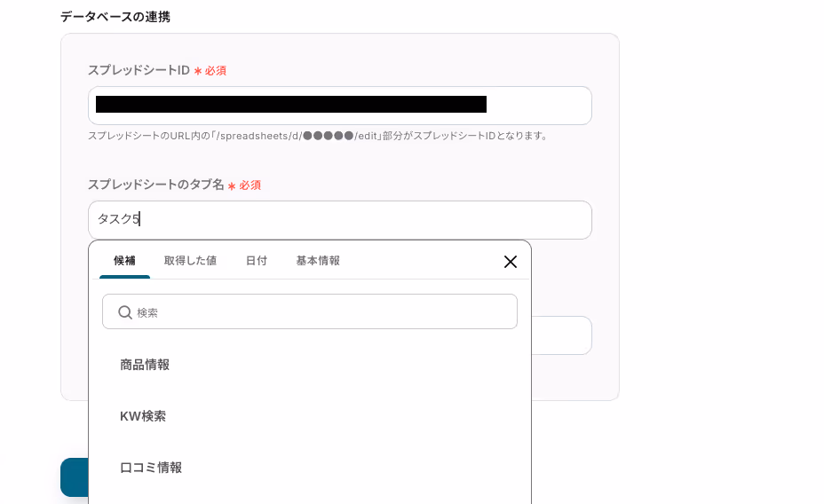Switch to the 候補 tab

[x=124, y=260]
